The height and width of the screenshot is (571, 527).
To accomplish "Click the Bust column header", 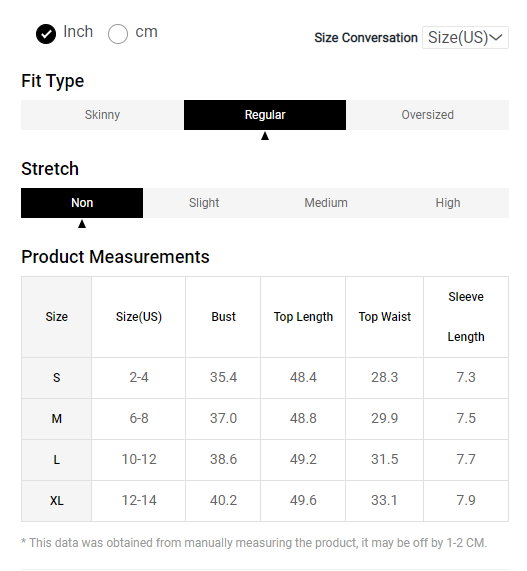I will pos(223,317).
